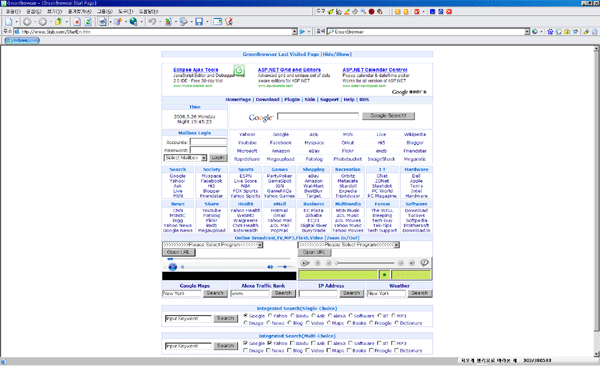Open the 편집(E) menu

click(x=34, y=11)
